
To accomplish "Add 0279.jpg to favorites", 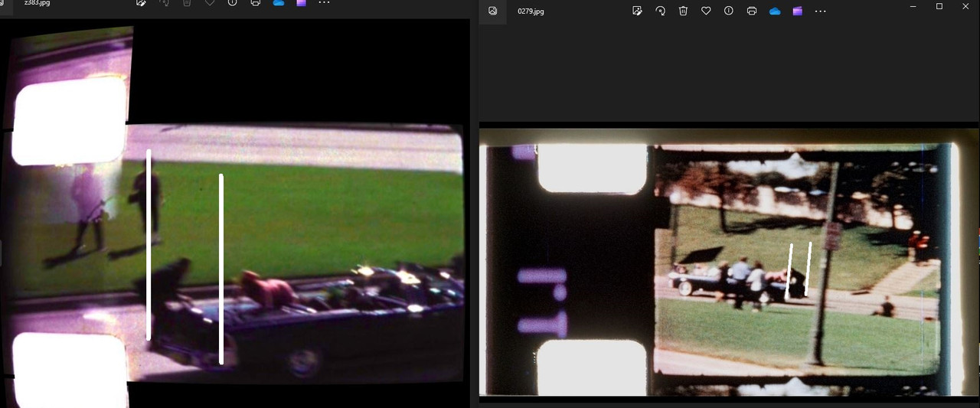I will 706,11.
